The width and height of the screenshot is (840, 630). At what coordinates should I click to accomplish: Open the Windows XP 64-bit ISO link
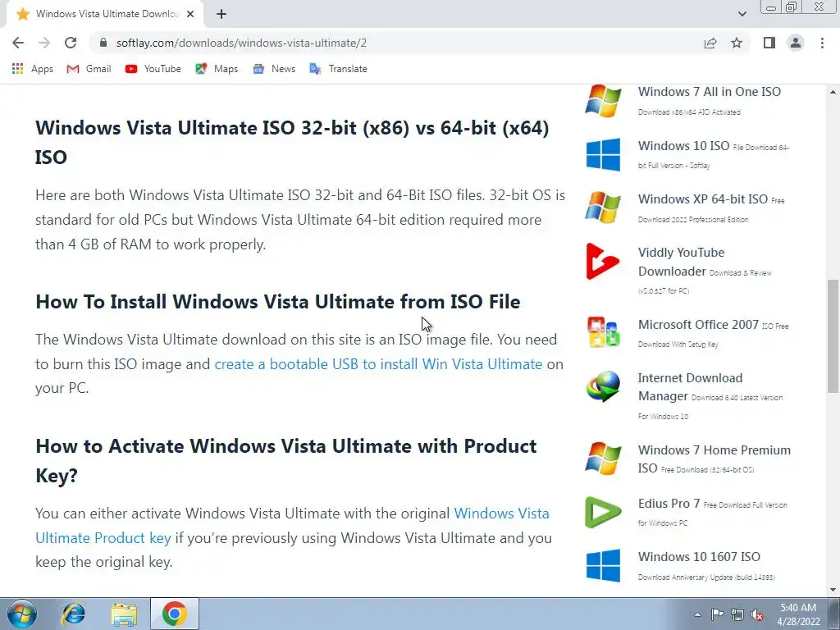coord(703,199)
